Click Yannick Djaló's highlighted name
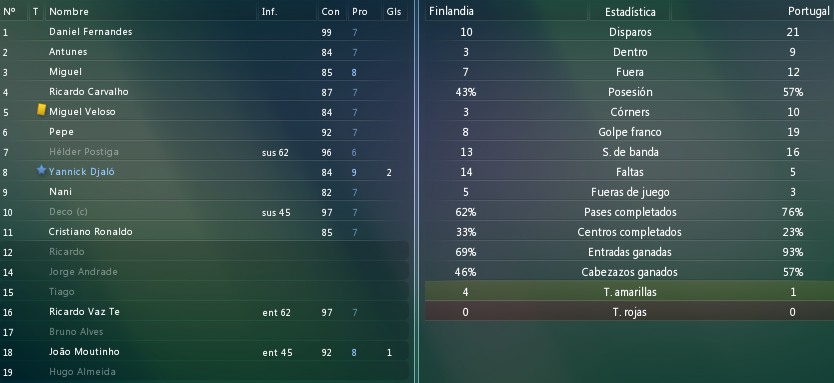 [x=81, y=172]
